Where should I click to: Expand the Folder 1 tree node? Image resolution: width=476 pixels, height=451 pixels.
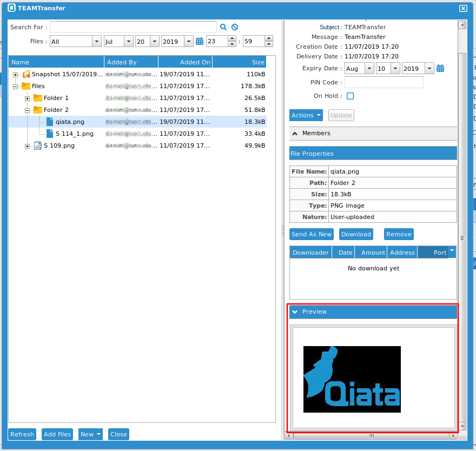(27, 98)
